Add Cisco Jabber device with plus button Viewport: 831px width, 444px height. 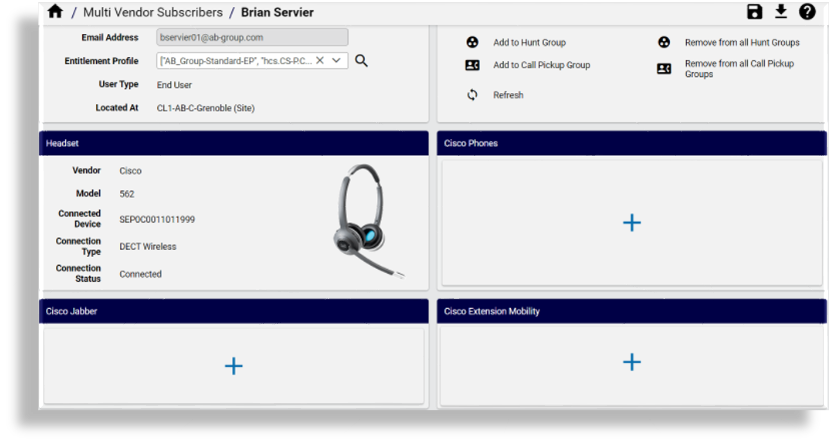click(233, 366)
